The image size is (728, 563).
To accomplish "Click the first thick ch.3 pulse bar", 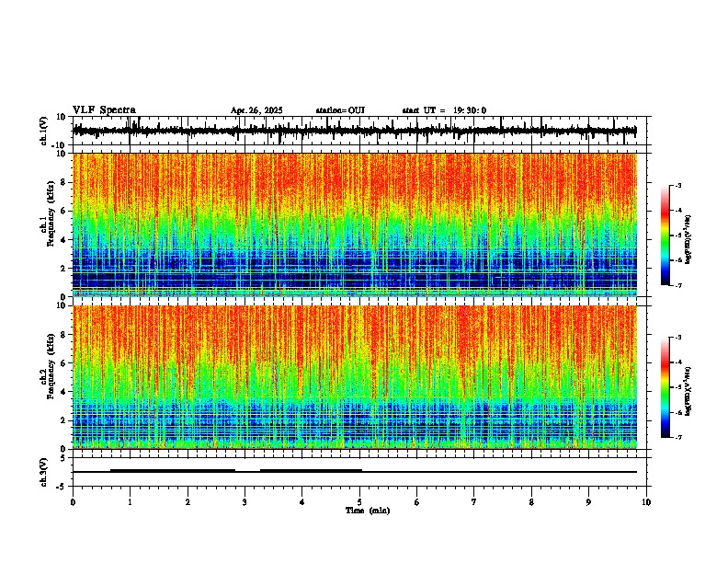I will coord(173,471).
